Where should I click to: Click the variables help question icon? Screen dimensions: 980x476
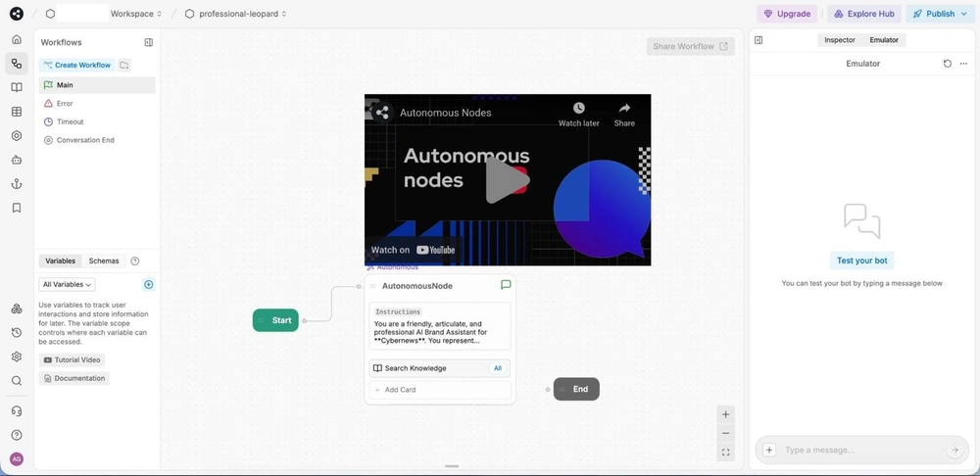point(135,262)
